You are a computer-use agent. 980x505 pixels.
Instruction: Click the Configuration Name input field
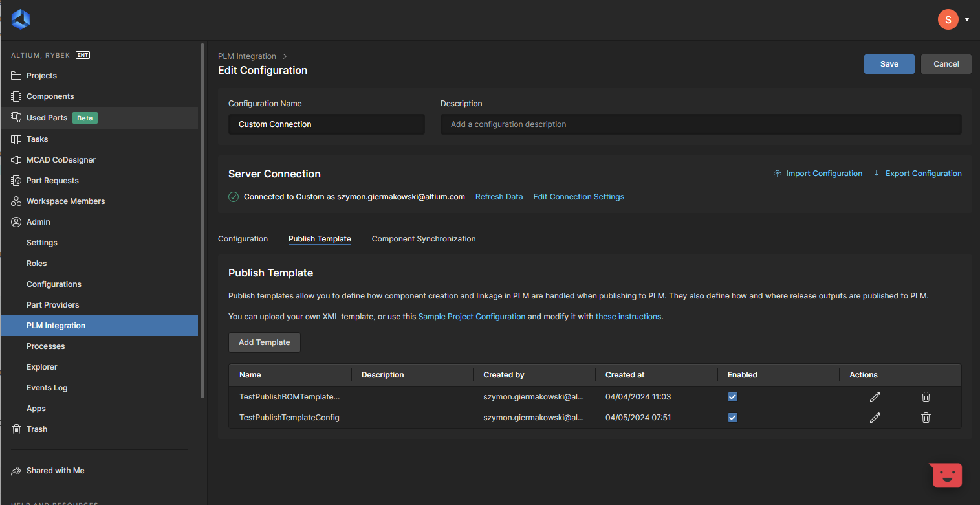(x=327, y=124)
